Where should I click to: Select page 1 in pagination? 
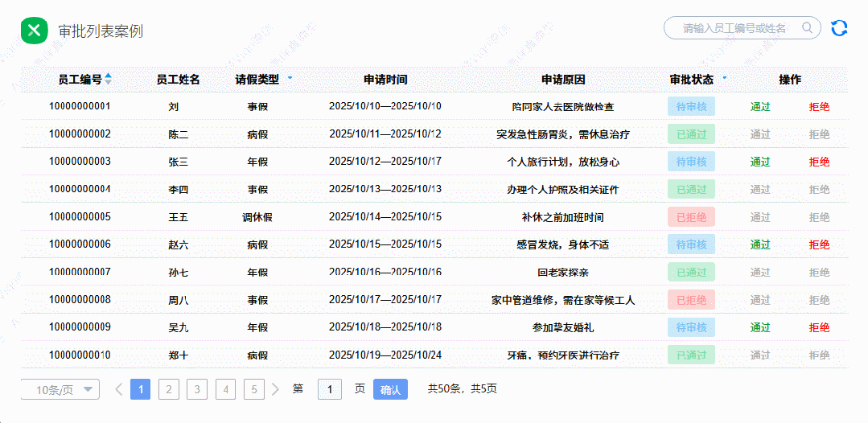(x=141, y=389)
